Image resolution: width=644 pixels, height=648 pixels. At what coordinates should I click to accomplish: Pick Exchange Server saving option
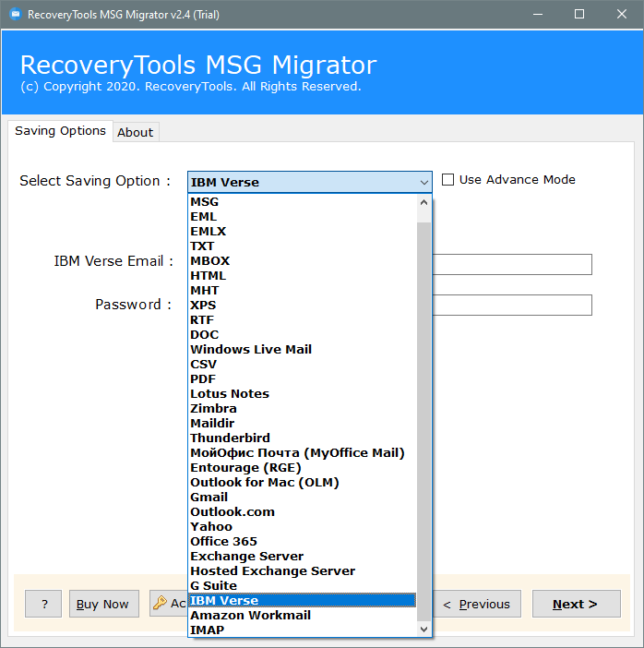303,557
